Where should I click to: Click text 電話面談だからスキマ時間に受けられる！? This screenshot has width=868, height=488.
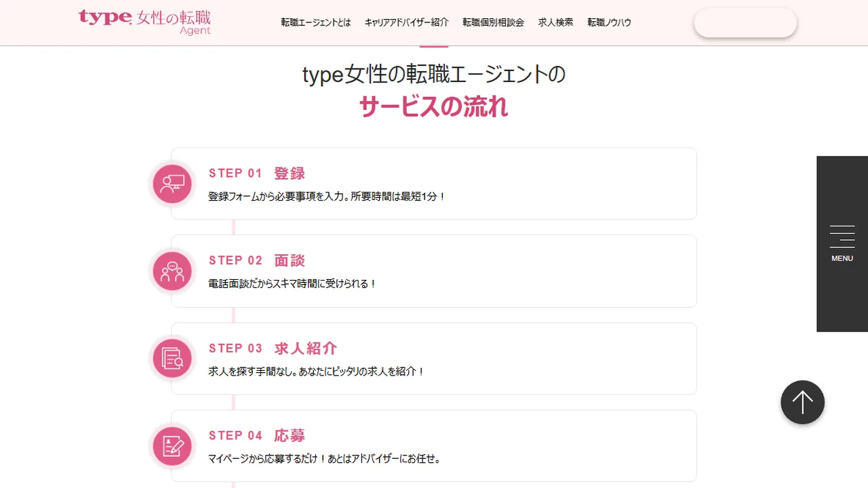click(292, 284)
